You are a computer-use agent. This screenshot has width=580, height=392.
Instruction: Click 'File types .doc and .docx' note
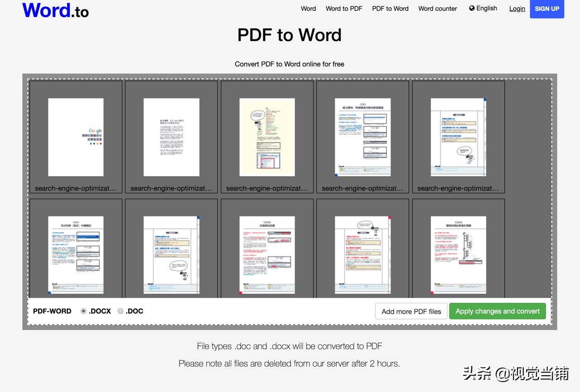point(290,346)
